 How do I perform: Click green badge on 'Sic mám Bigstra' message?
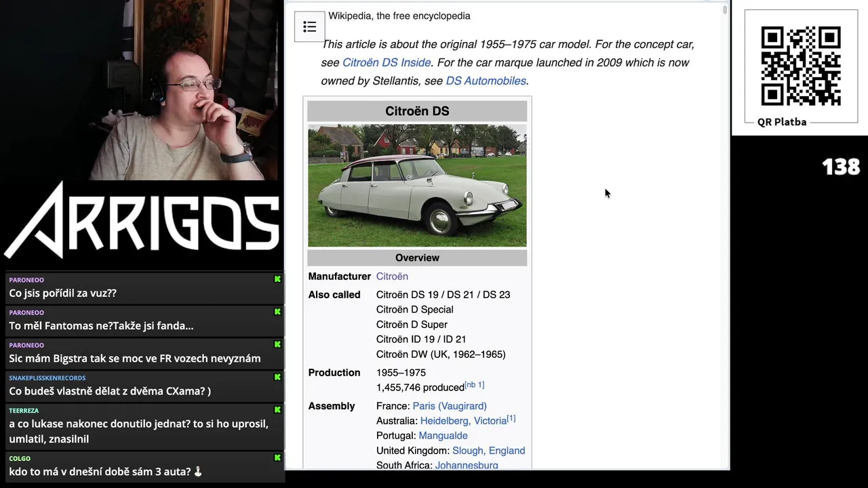(x=277, y=344)
